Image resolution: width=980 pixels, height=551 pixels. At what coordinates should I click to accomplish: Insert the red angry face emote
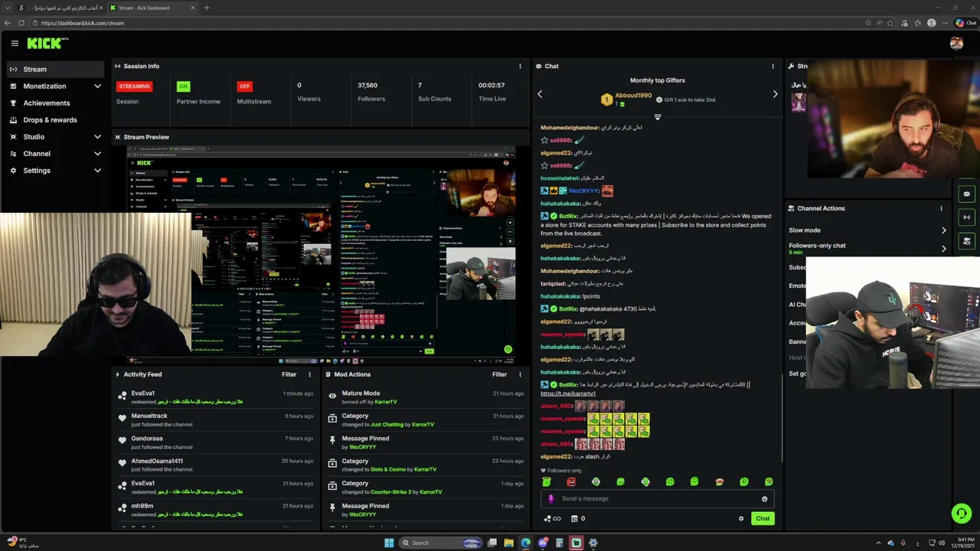[x=571, y=482]
